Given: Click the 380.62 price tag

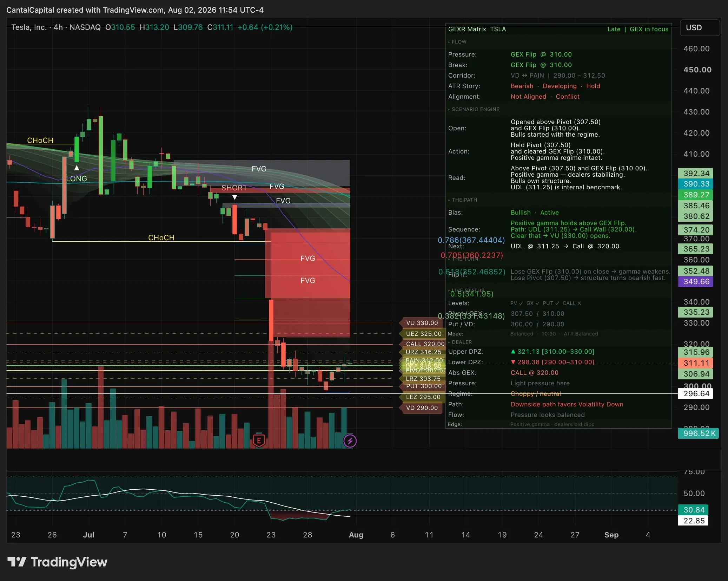Looking at the screenshot, I should (696, 216).
